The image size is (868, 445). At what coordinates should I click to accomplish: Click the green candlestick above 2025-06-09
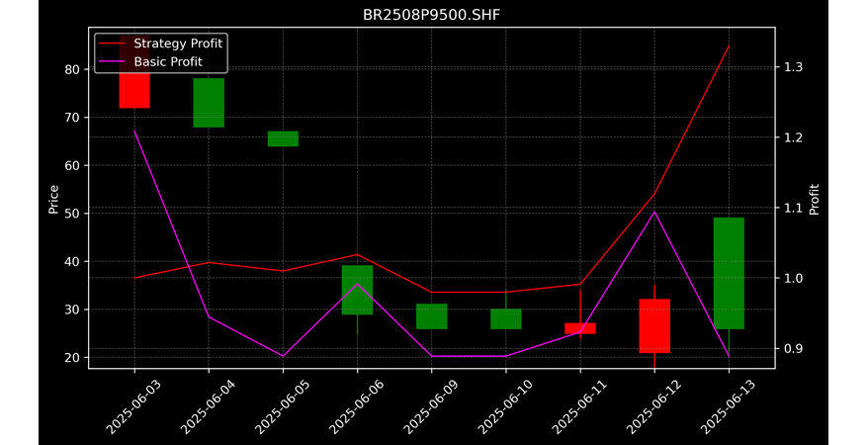point(432,316)
